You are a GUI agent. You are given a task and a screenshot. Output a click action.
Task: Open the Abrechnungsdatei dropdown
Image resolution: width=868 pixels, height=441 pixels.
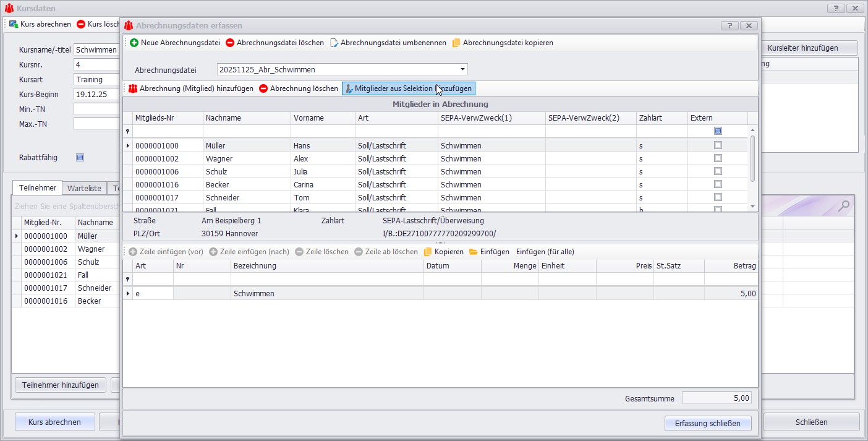(x=462, y=69)
